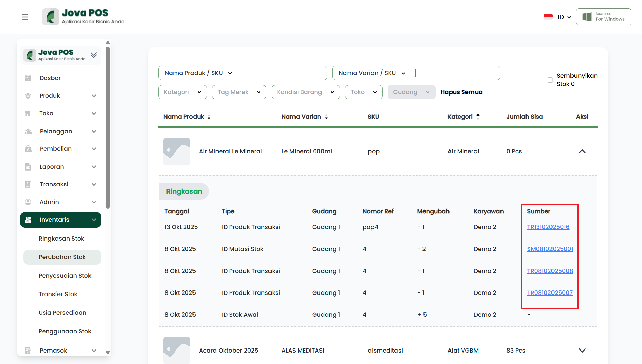Sort by Kategori column arrows
642x364 pixels.
tap(478, 117)
